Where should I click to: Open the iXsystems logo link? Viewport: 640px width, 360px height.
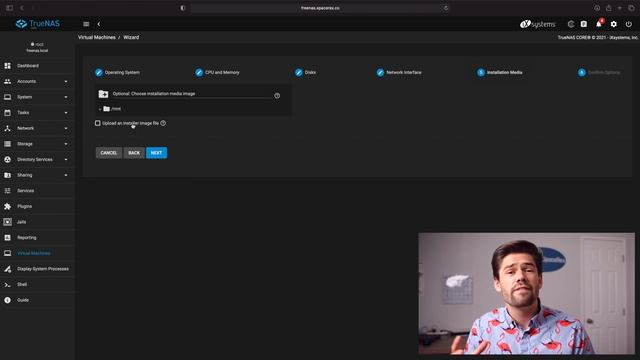pyautogui.click(x=538, y=24)
